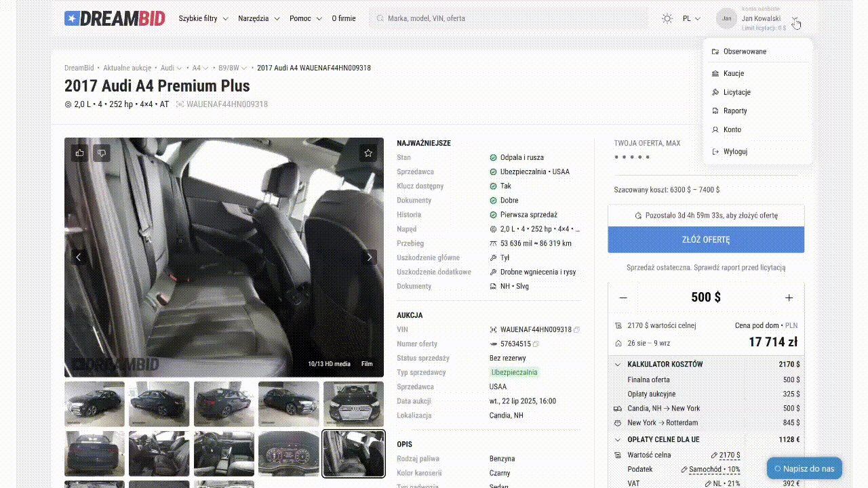The width and height of the screenshot is (868, 488).
Task: Open the O firmie page
Action: (x=344, y=18)
